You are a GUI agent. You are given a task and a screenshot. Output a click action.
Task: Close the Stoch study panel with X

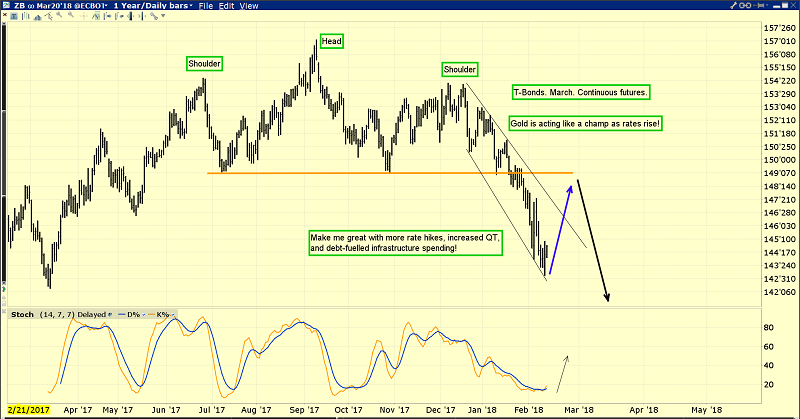(x=5, y=311)
